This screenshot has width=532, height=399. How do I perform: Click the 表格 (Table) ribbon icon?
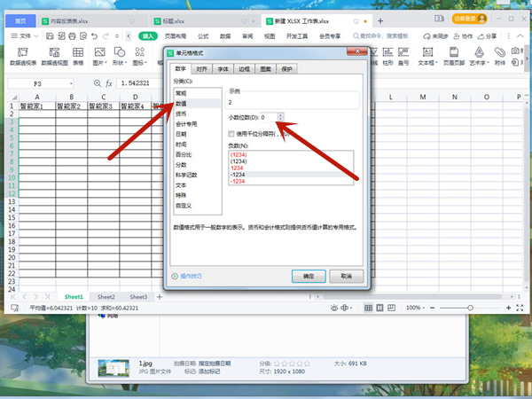pos(78,55)
